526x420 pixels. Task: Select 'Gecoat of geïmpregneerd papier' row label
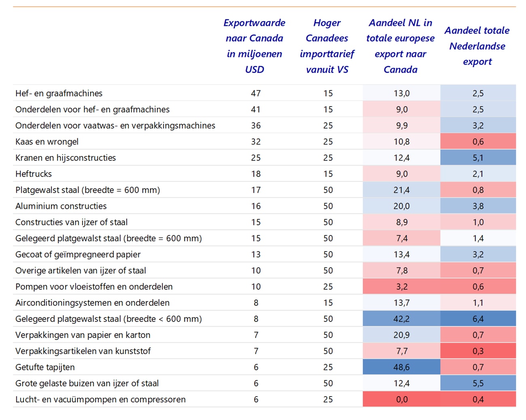click(x=78, y=255)
